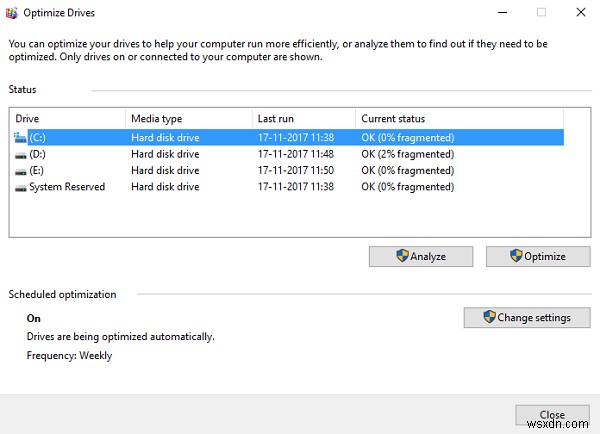Click the Analyze button

pos(421,256)
